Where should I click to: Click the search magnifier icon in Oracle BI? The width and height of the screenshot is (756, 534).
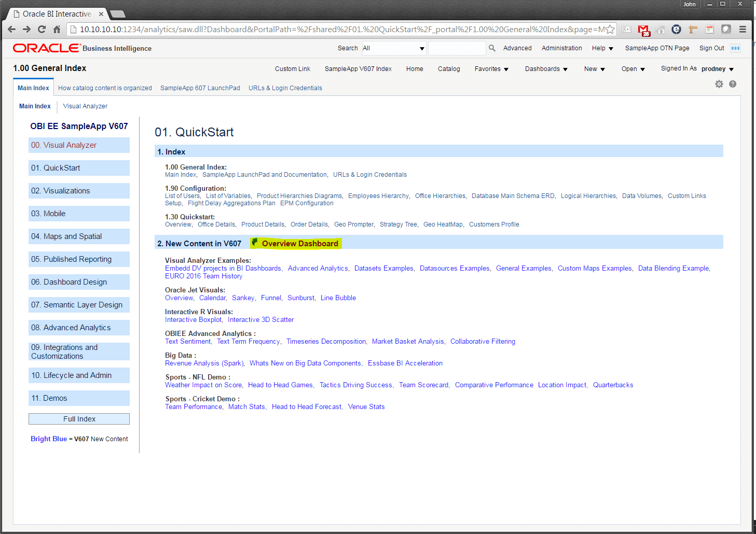492,48
